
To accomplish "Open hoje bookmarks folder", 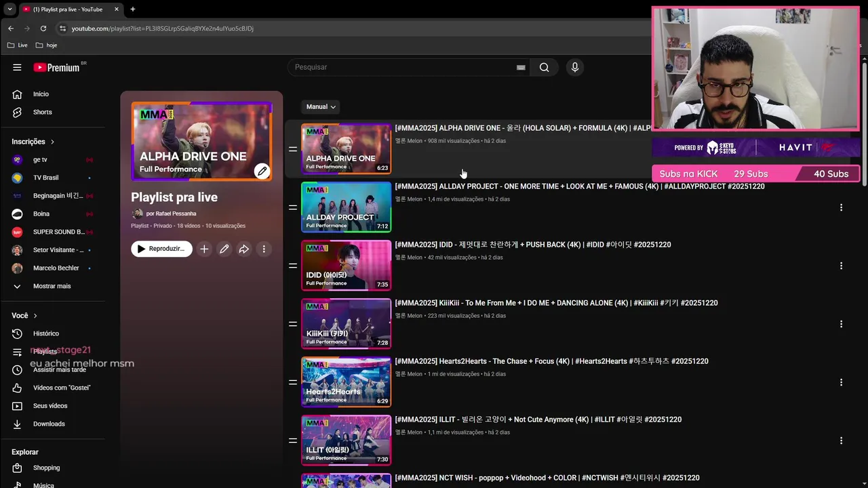I will coord(46,45).
